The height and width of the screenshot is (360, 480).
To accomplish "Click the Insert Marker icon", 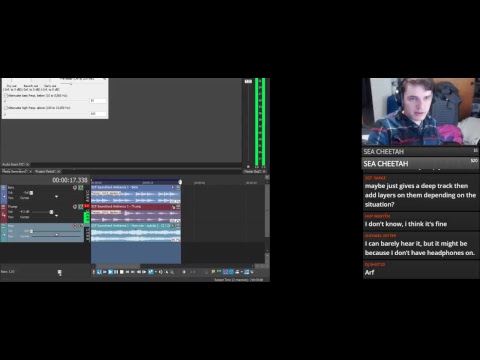I will click(x=213, y=272).
